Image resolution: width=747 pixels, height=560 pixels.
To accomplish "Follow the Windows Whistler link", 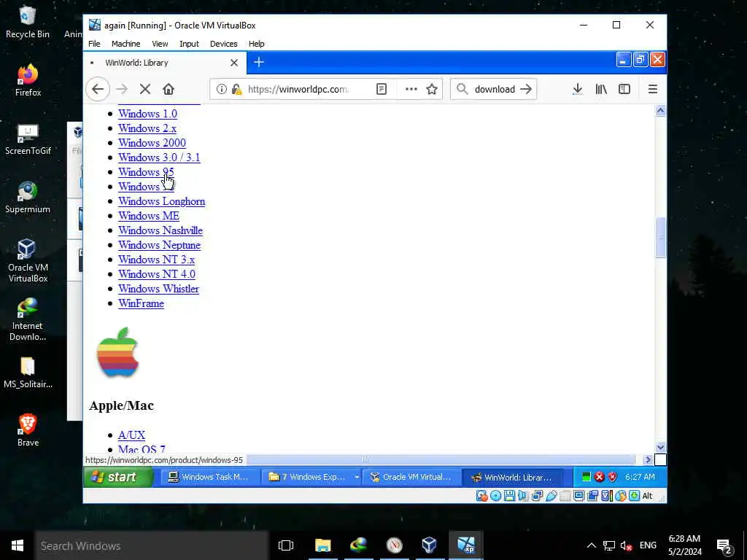I will click(158, 289).
